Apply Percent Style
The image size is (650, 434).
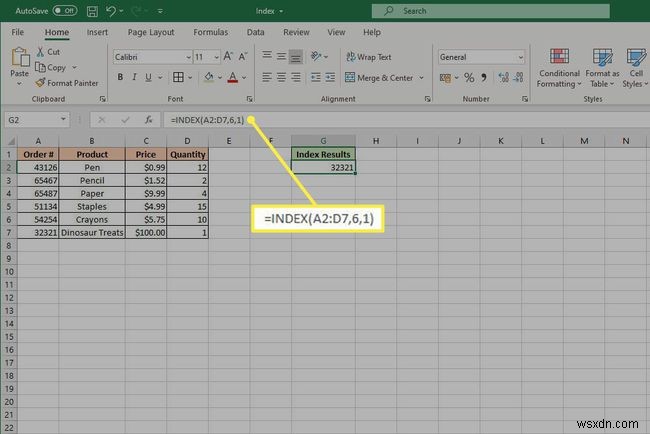tap(469, 78)
